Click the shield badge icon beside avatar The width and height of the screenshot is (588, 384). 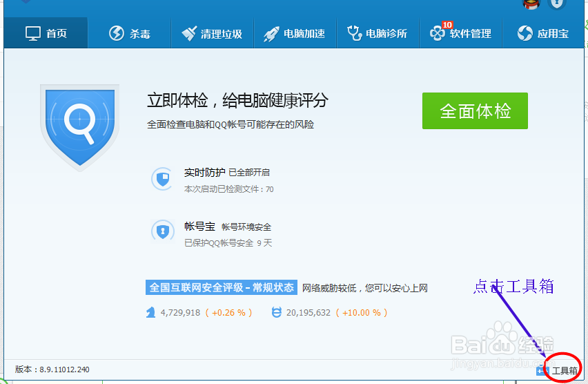pyautogui.click(x=557, y=5)
